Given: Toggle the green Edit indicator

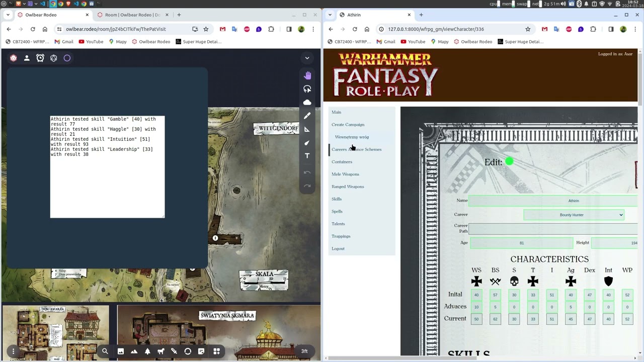Looking at the screenshot, I should [x=509, y=161].
